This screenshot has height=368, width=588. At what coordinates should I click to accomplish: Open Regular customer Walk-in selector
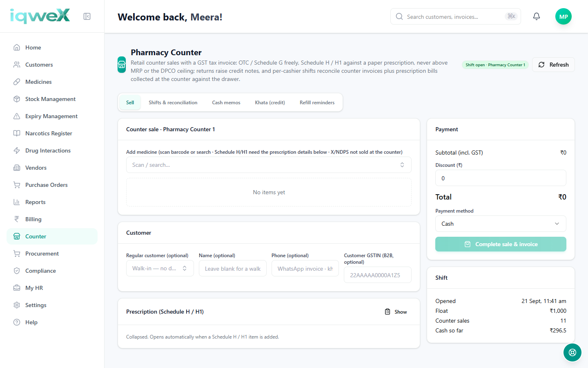(x=160, y=268)
